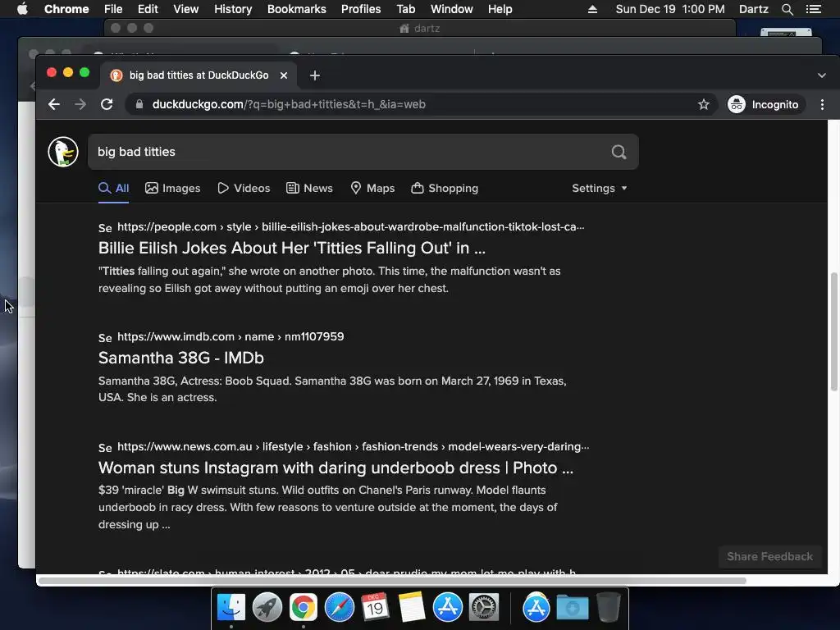Click Google Chrome in the Dock
This screenshot has width=840, height=630.
point(304,608)
